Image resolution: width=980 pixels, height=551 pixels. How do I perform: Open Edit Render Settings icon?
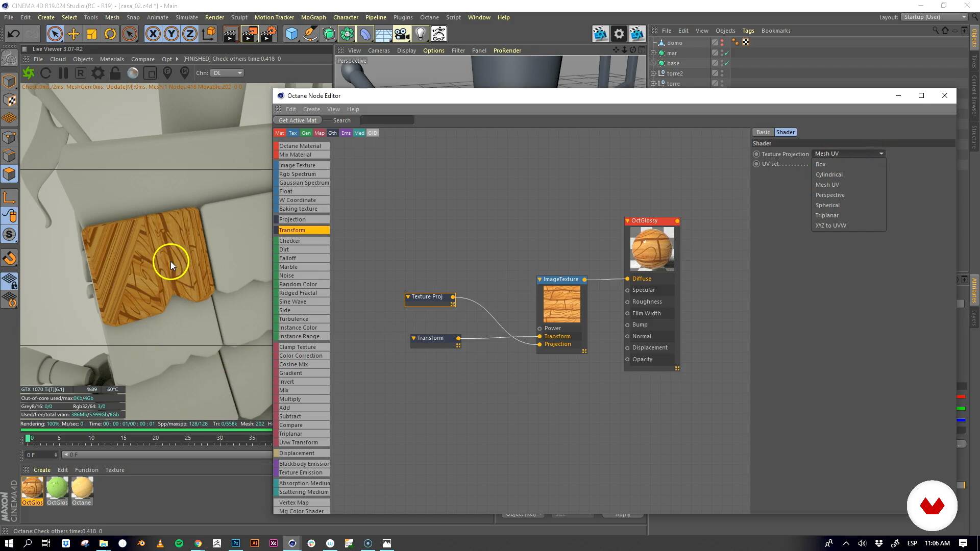click(x=268, y=34)
